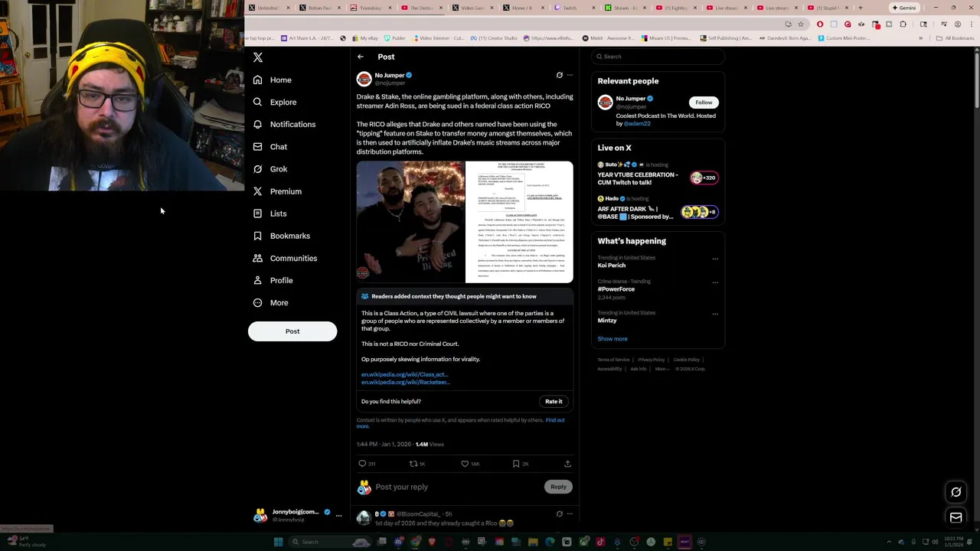Screen dimensions: 980x551
Task: Open Profile in the sidebar
Action: (x=273, y=280)
